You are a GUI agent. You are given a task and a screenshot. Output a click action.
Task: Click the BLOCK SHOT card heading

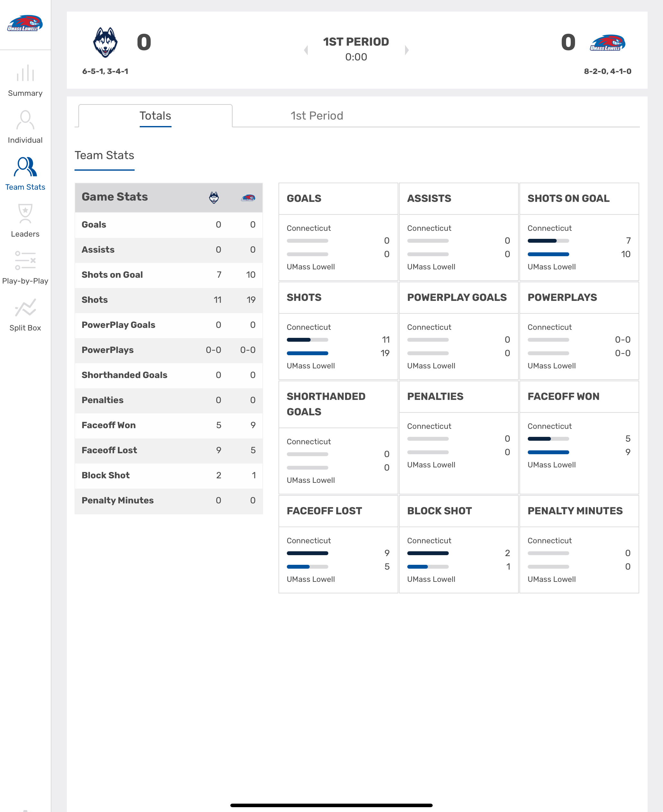click(x=439, y=511)
